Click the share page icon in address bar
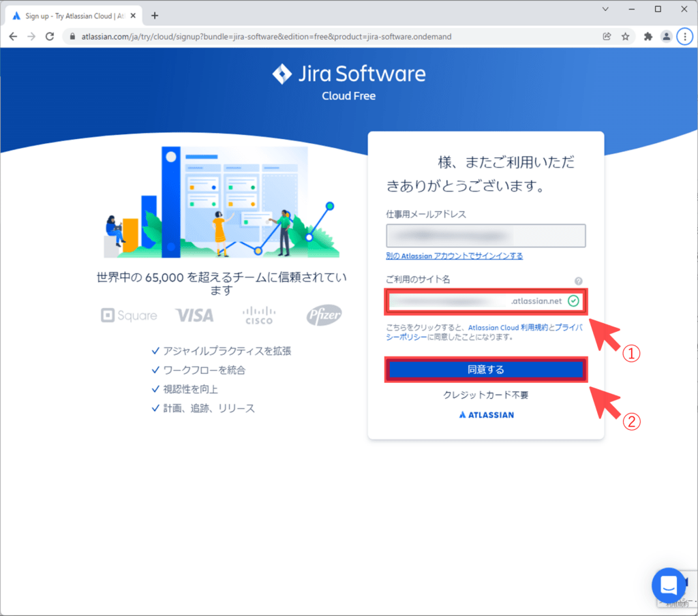The height and width of the screenshot is (616, 698). (607, 37)
